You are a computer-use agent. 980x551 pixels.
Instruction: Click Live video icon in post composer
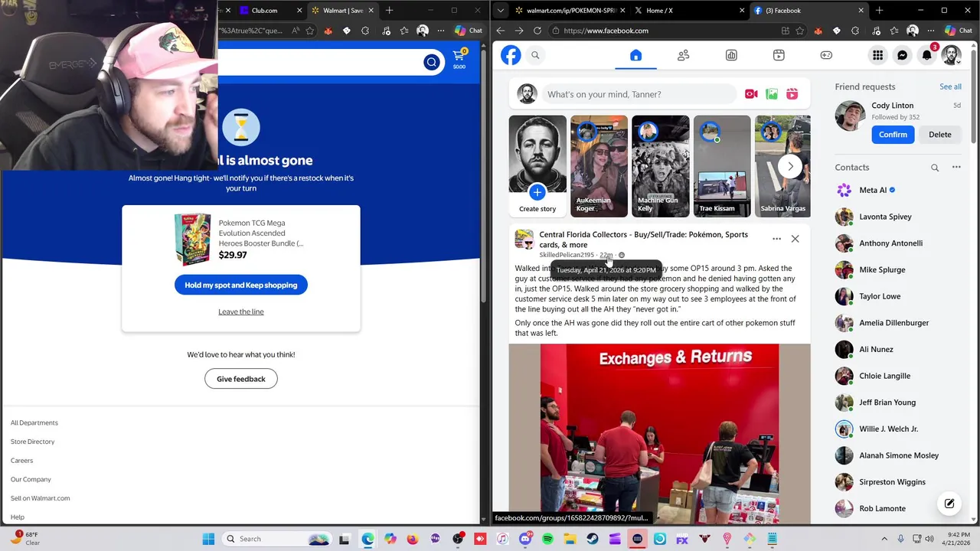tap(751, 94)
